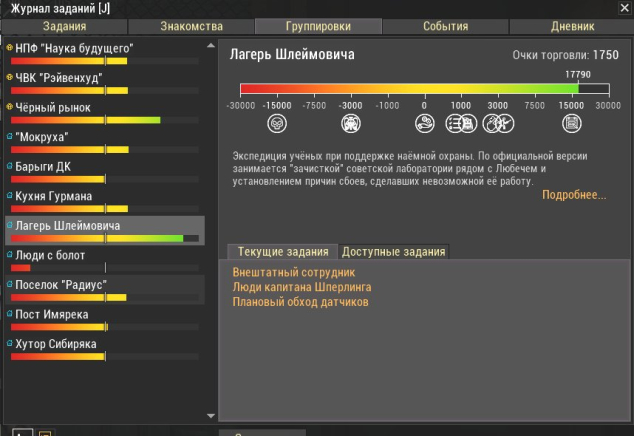Open the Задания tab
634x436 pixels.
65,26
